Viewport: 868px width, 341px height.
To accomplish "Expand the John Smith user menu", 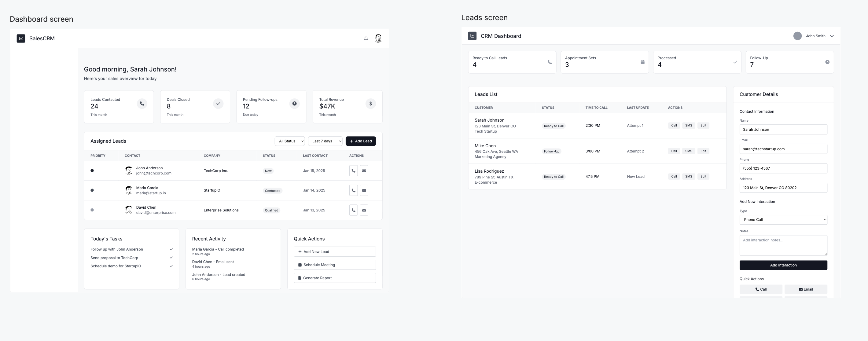I will [x=832, y=36].
